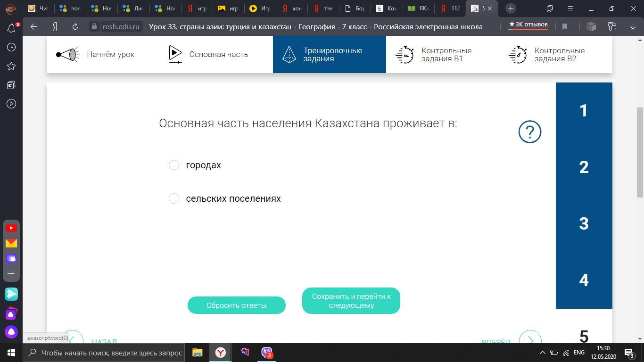Launch the Alice voice assistant

11,332
